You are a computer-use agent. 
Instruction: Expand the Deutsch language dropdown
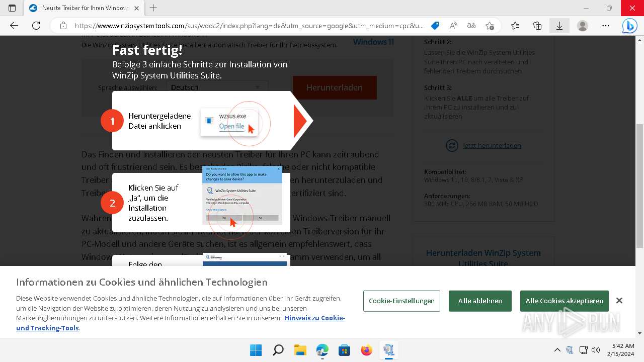pos(217,87)
